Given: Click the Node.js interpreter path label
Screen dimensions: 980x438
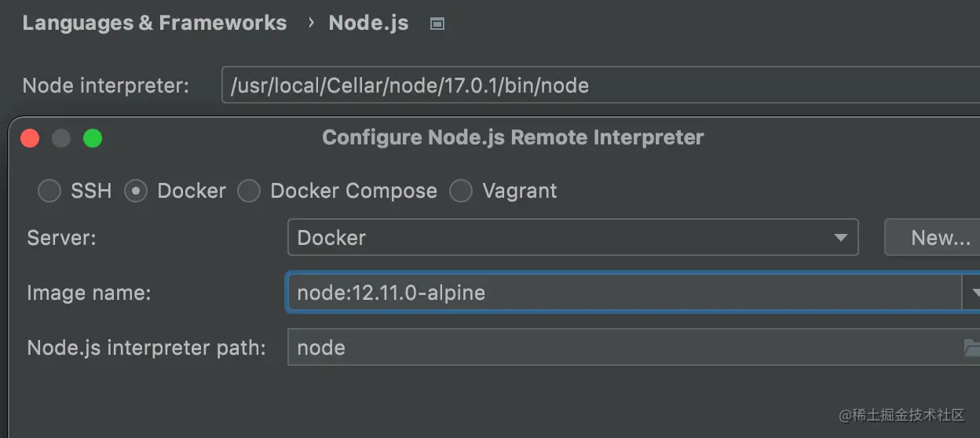Looking at the screenshot, I should 146,348.
